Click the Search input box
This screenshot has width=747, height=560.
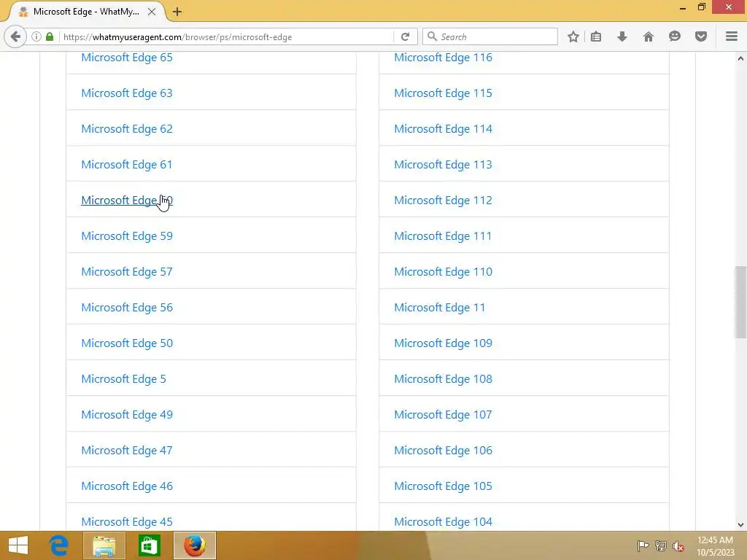(x=490, y=36)
